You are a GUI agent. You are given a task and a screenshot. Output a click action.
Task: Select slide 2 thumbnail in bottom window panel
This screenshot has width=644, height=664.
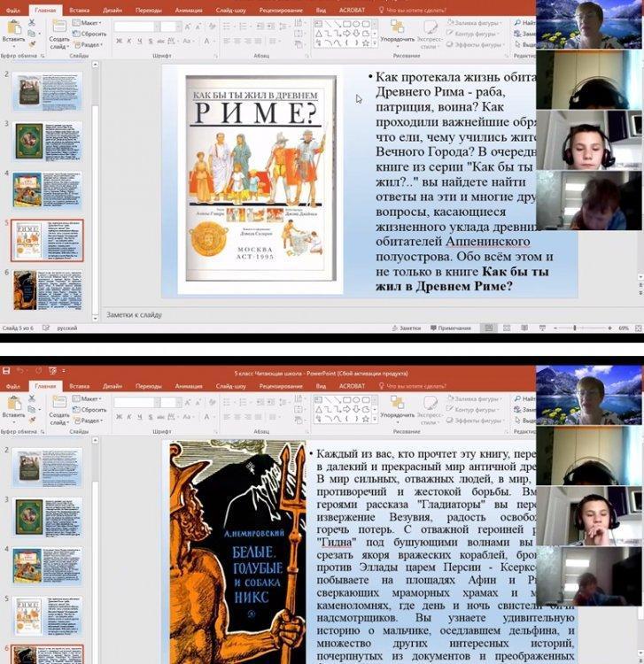click(x=48, y=467)
